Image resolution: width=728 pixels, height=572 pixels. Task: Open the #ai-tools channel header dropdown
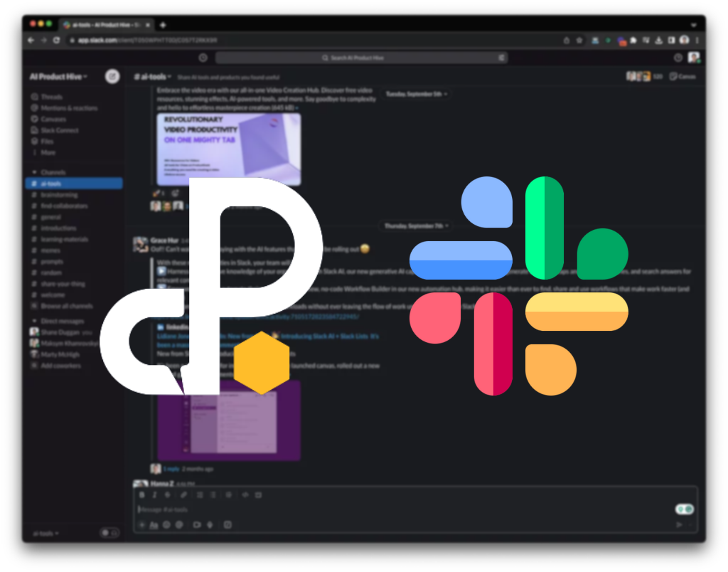coord(153,77)
